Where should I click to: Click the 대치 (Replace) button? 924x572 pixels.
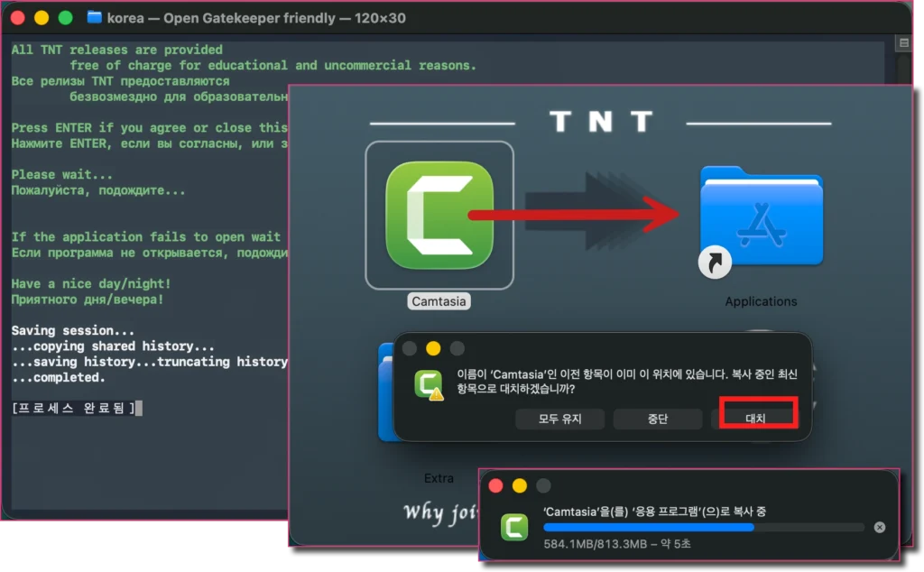click(755, 419)
